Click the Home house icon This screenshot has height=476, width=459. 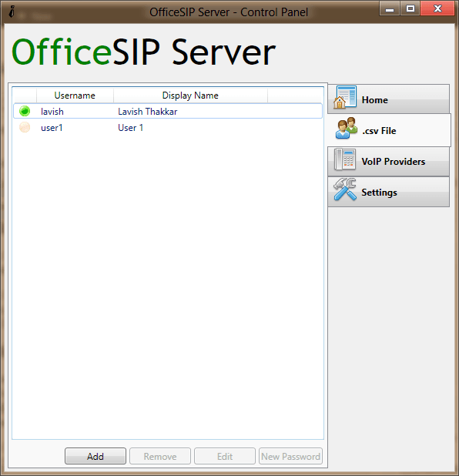345,97
